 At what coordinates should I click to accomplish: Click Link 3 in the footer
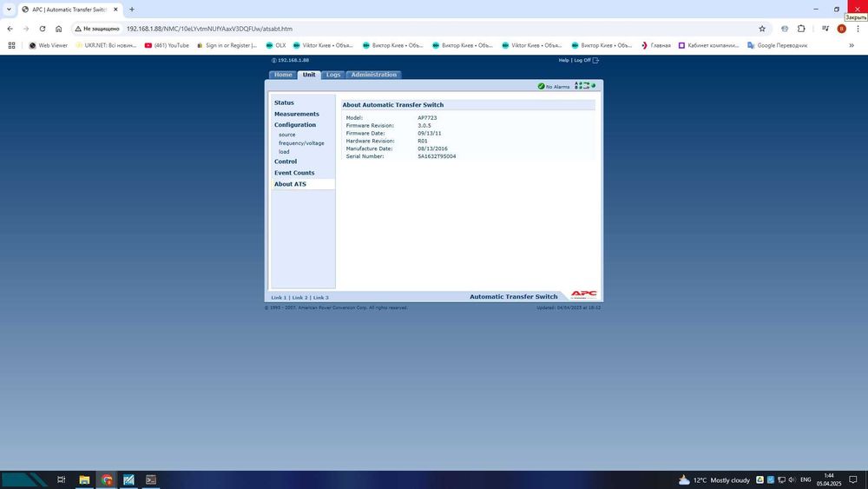click(x=320, y=298)
